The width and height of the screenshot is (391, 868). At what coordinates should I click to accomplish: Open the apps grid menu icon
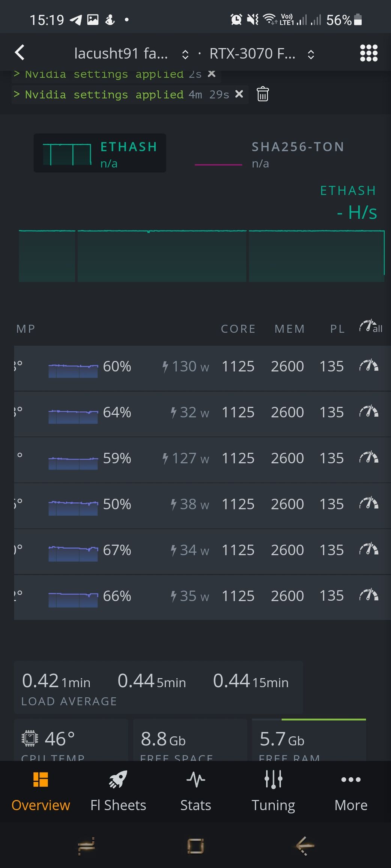368,53
